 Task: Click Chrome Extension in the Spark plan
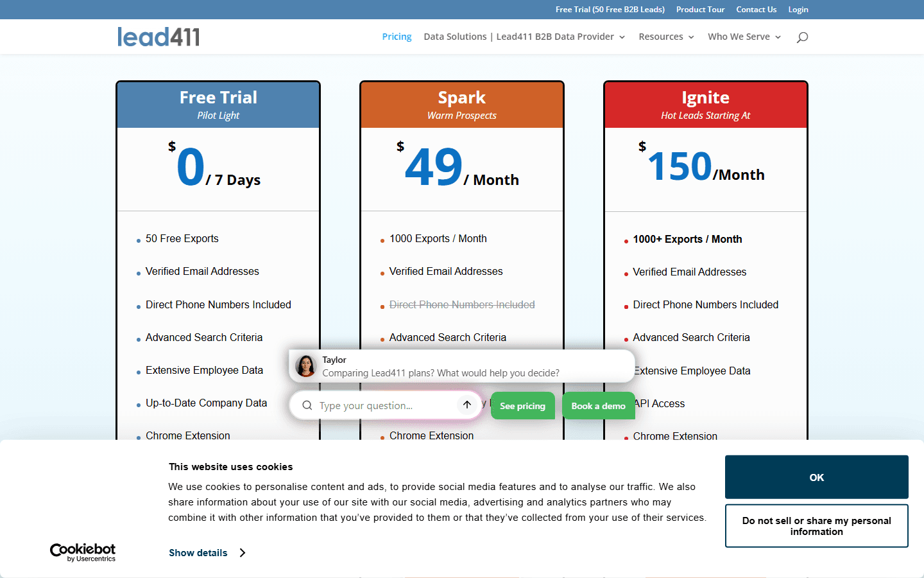coord(432,435)
